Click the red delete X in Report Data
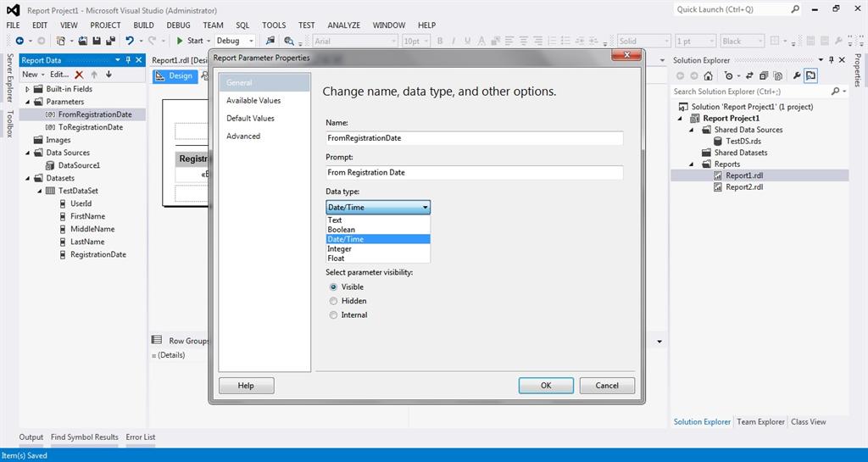This screenshot has width=868, height=462. 79,74
